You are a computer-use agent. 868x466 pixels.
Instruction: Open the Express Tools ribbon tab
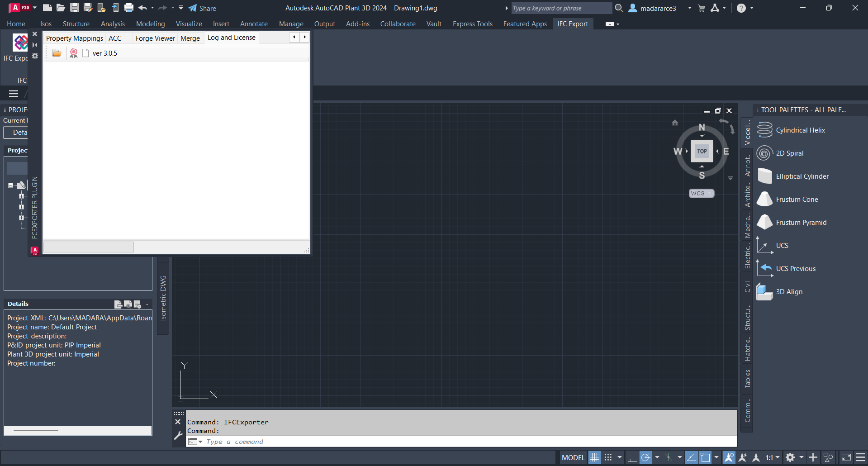472,24
